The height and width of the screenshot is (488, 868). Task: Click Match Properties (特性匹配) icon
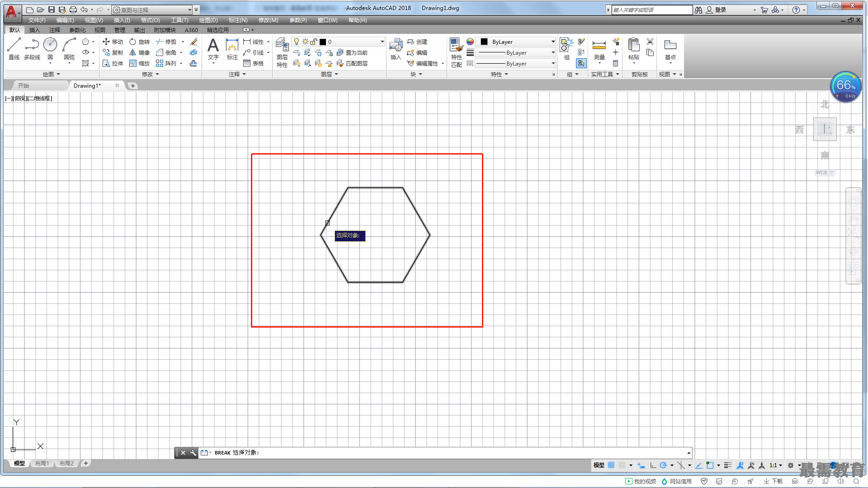(457, 52)
